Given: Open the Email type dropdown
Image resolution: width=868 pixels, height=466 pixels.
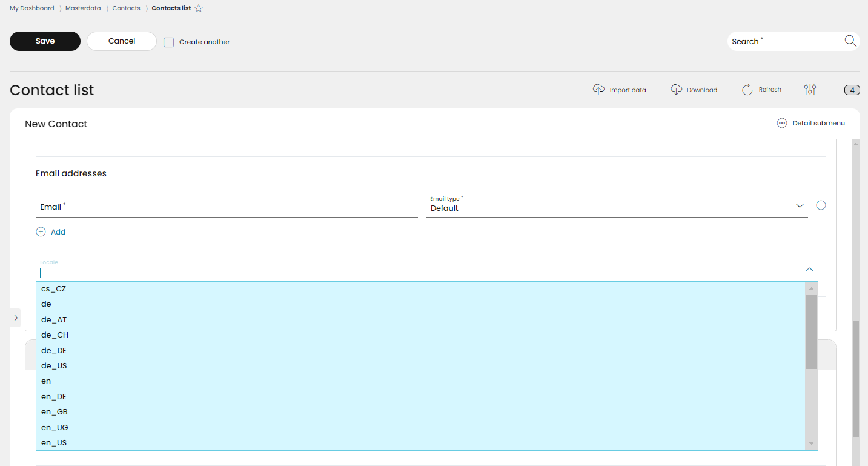Looking at the screenshot, I should tap(617, 206).
